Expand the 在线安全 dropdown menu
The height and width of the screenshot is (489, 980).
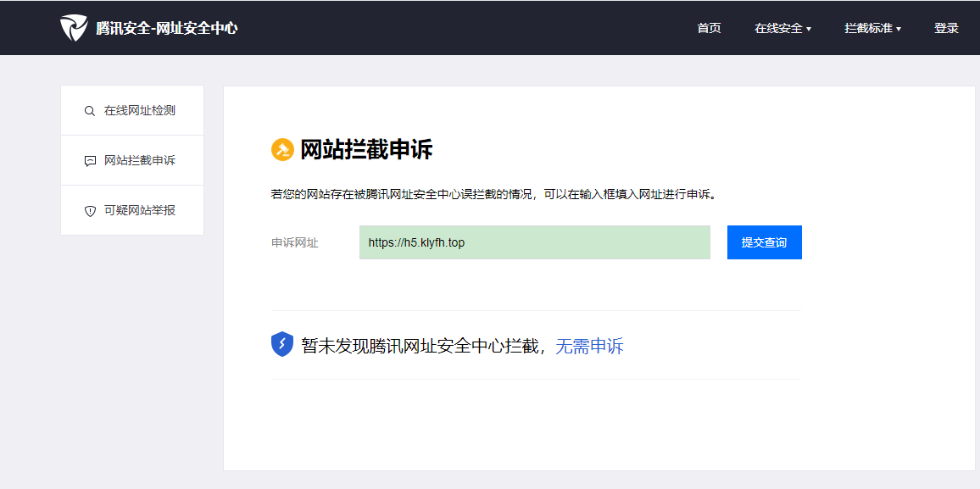pyautogui.click(x=782, y=28)
